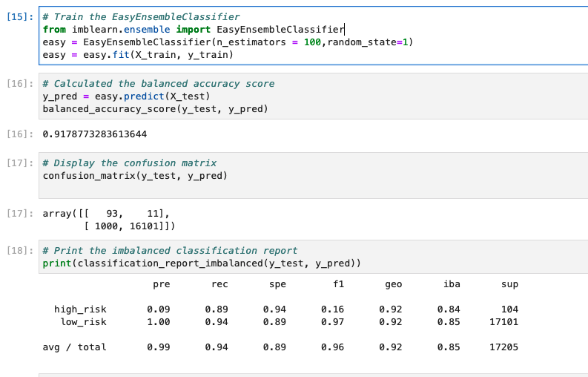The image size is (588, 377).
Task: Select the 'high_risk' row label
Action: (x=80, y=309)
